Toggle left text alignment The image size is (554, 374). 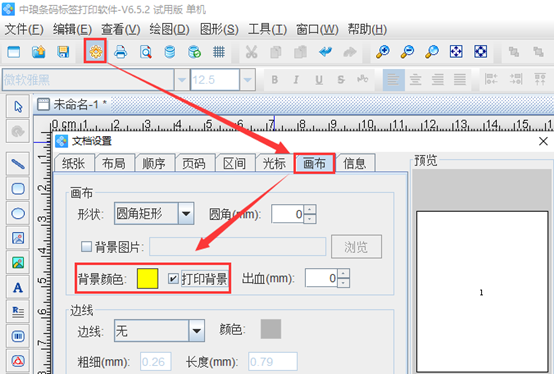click(394, 79)
